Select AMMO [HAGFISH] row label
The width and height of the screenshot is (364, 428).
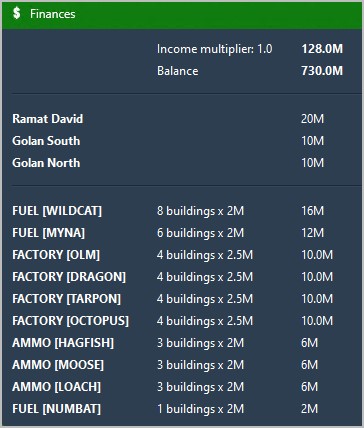click(x=63, y=343)
